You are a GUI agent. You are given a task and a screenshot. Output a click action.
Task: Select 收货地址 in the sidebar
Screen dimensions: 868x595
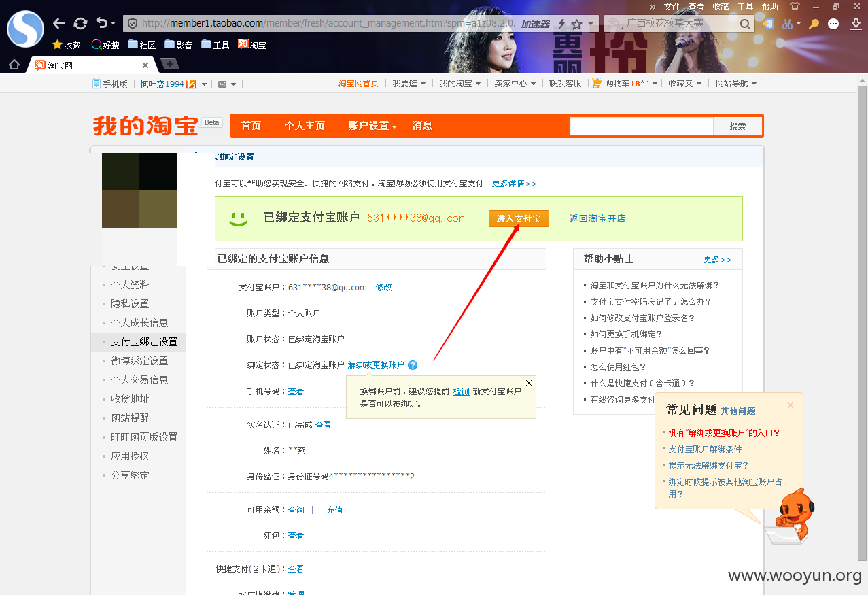pos(130,399)
